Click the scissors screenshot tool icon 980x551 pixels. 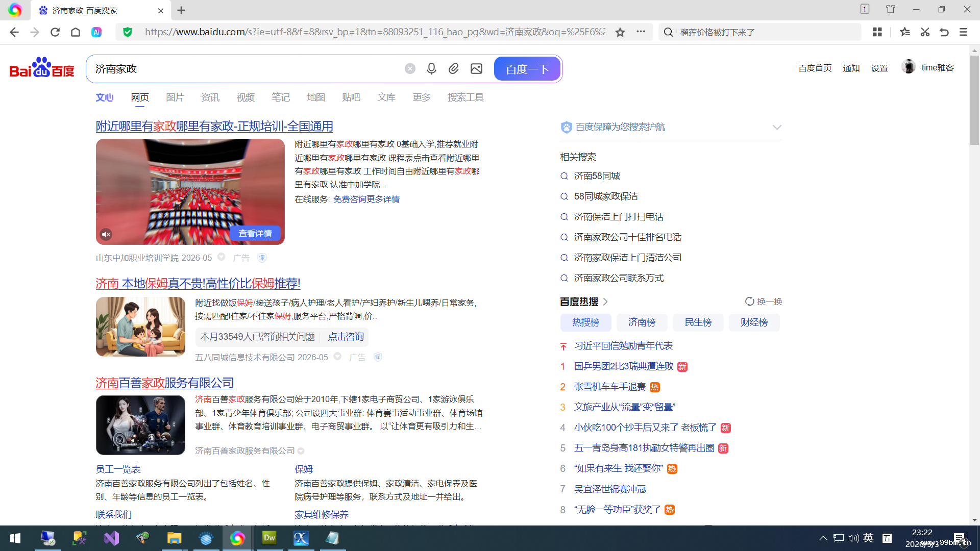point(925,32)
